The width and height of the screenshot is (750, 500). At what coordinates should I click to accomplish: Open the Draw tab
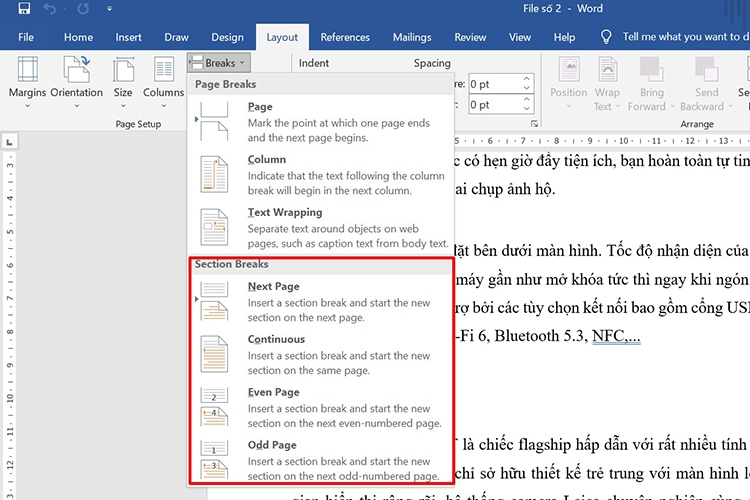tap(176, 37)
